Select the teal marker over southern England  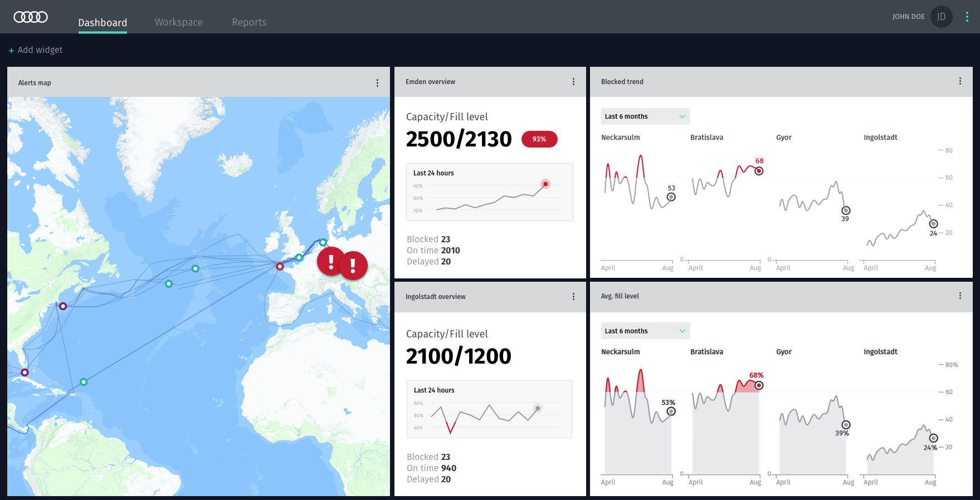tap(299, 257)
